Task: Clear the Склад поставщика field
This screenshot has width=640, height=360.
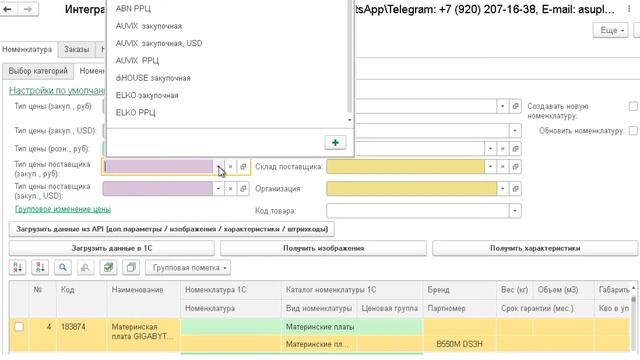Action: tap(502, 167)
